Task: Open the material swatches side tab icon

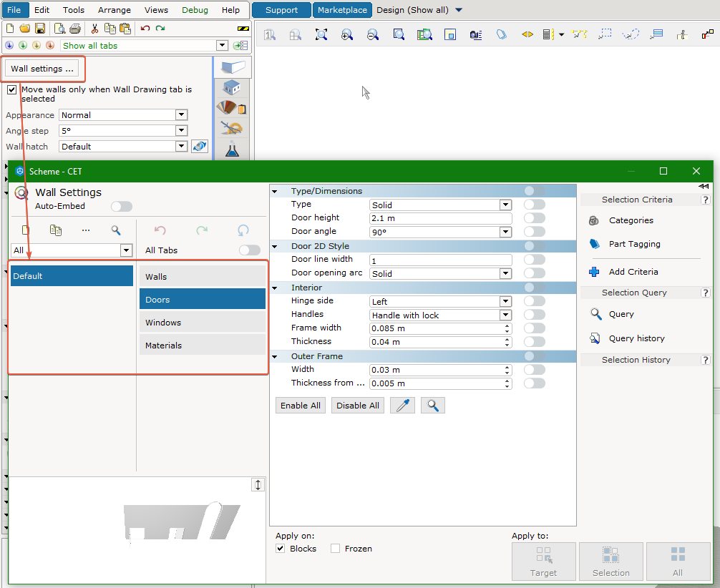Action: pos(232,108)
